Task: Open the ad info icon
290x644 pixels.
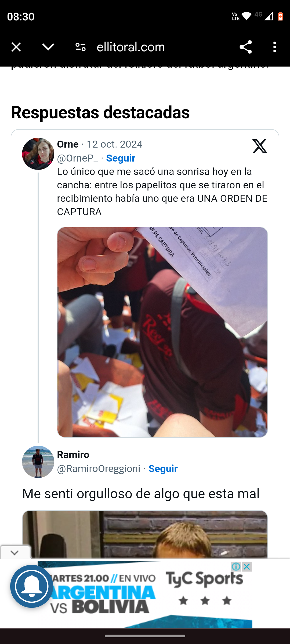Action: coord(236,566)
